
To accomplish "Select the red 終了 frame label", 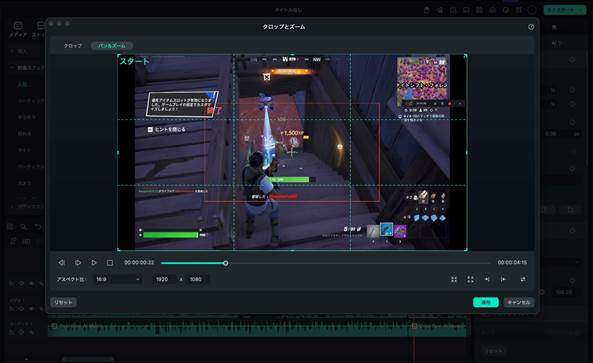I will 214,111.
